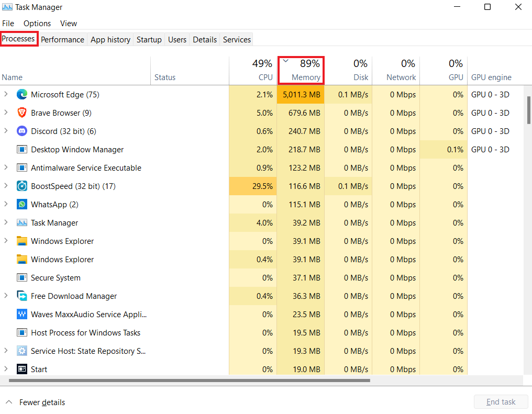The image size is (532, 414).
Task: Expand the Discord process tree
Action: tap(7, 131)
